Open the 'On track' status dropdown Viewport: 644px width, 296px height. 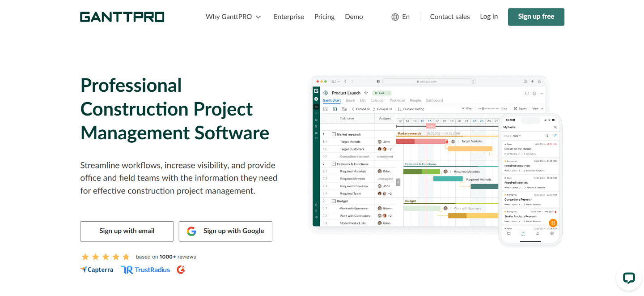click(381, 93)
